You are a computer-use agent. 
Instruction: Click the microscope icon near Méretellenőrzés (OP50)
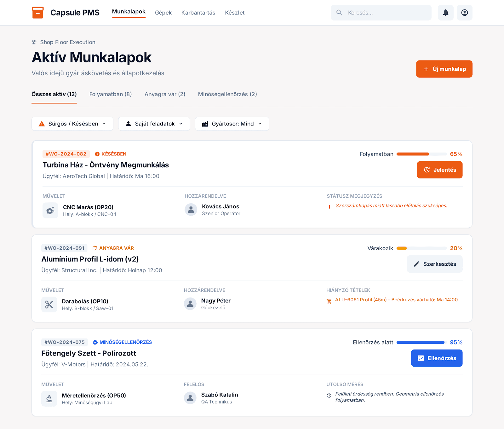tap(49, 398)
